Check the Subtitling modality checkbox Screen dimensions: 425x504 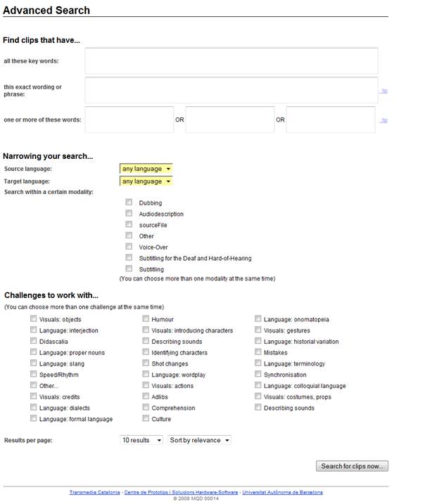(129, 269)
